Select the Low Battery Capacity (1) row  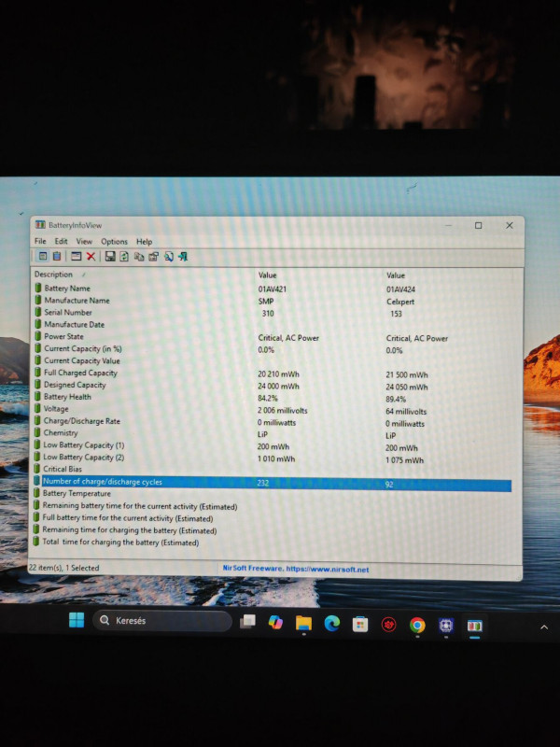(273, 445)
